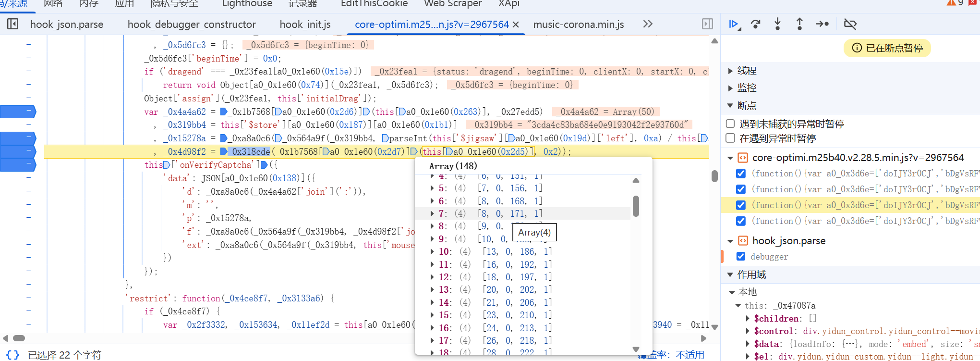Deactivate breakpoints icon
This screenshot has width=980, height=361.
850,24
